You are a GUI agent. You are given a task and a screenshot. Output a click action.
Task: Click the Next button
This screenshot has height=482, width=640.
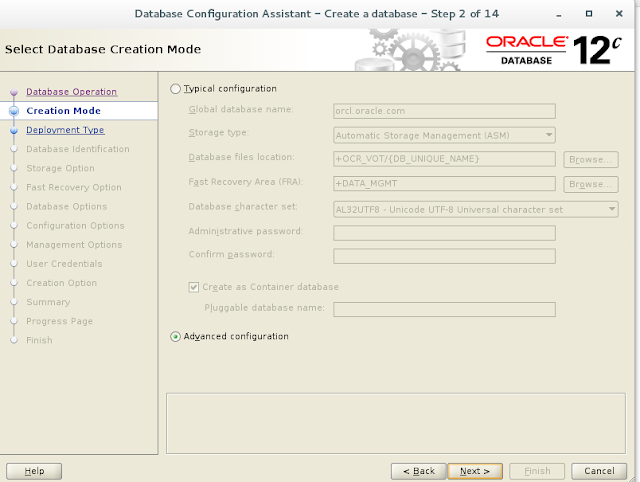click(x=475, y=471)
